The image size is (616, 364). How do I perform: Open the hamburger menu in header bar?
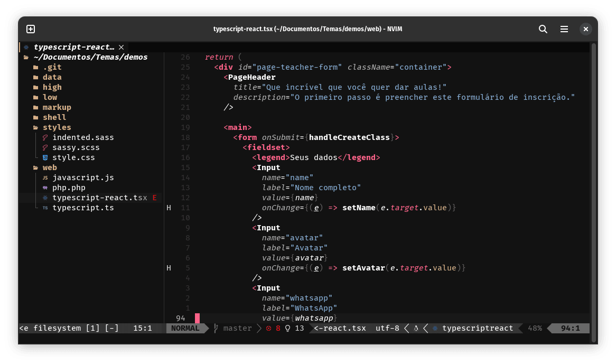(564, 29)
